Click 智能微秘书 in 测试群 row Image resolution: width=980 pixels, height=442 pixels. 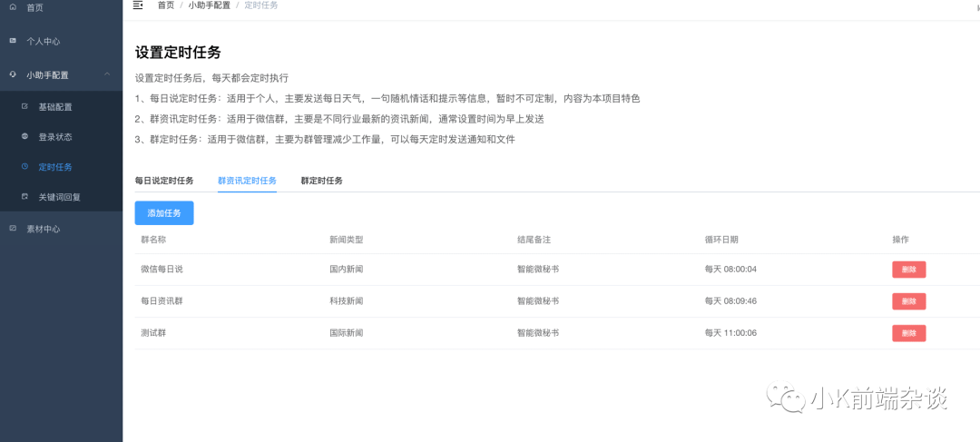click(538, 333)
